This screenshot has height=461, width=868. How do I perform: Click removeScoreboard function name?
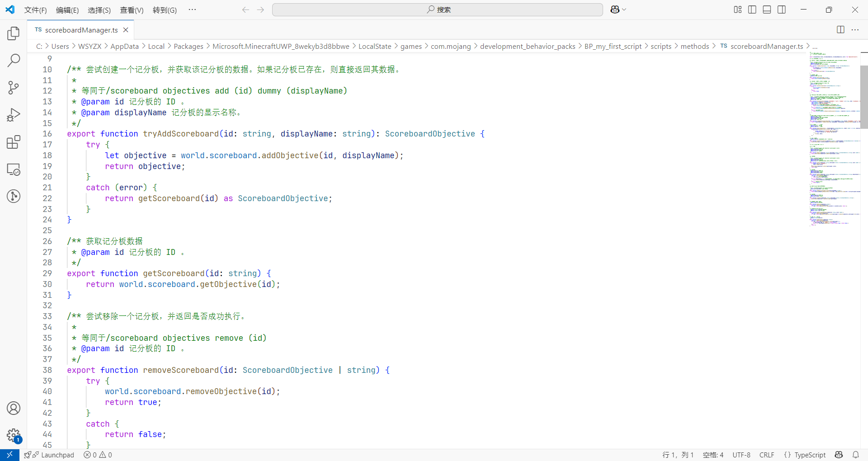181,370
